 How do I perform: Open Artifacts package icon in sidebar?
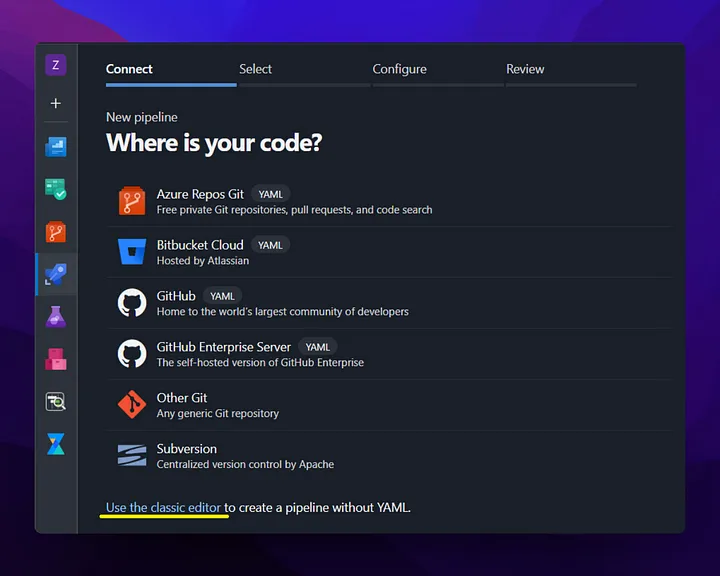56,359
